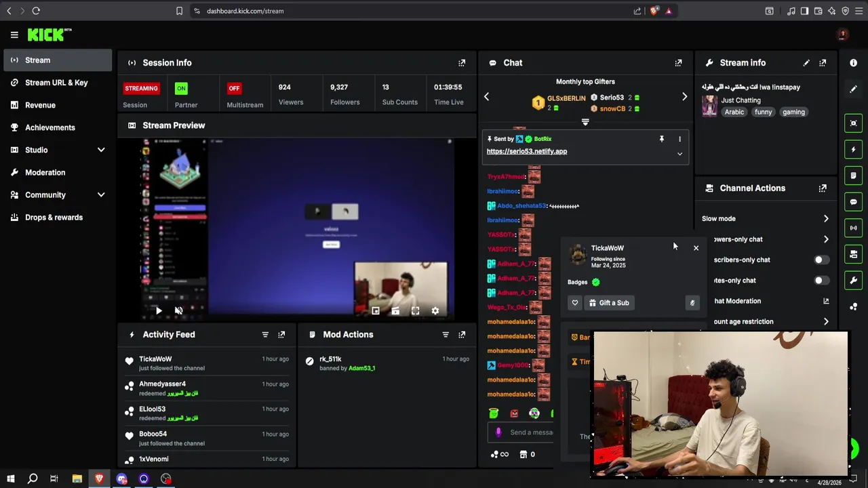The width and height of the screenshot is (868, 488).
Task: Click the profile avatar in top right
Action: [843, 35]
